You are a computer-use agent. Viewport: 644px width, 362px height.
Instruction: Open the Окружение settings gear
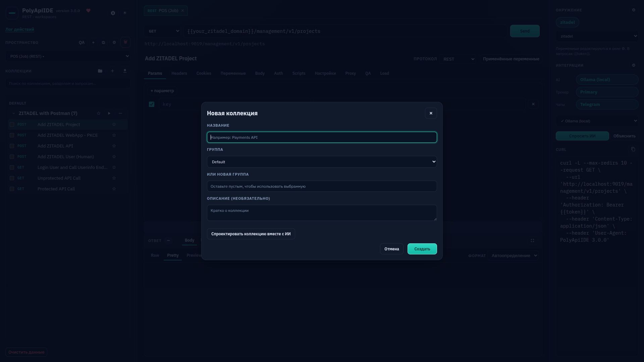tap(634, 10)
